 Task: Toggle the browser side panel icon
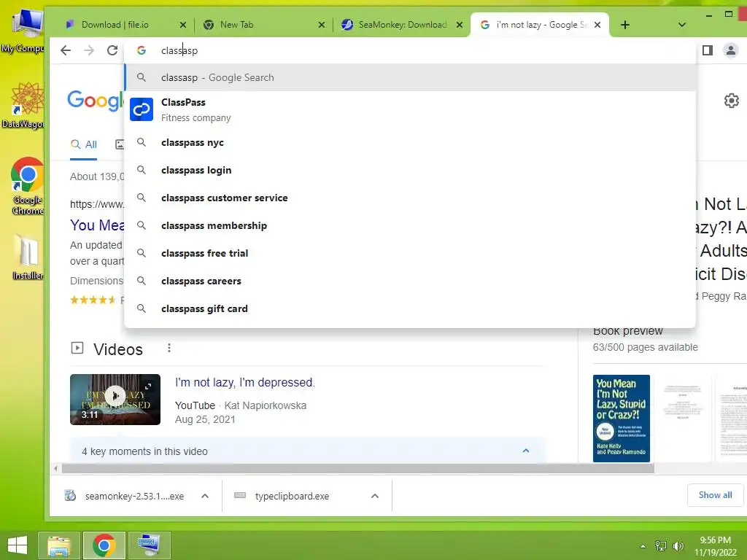click(x=708, y=50)
